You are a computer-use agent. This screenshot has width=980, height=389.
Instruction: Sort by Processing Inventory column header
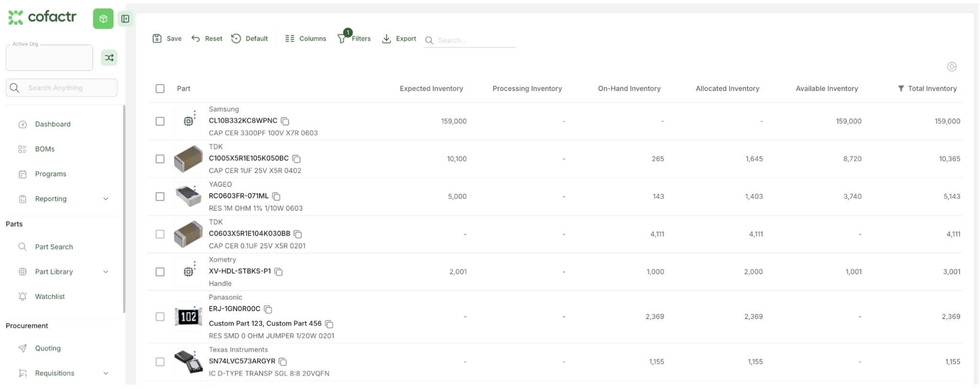pos(527,89)
